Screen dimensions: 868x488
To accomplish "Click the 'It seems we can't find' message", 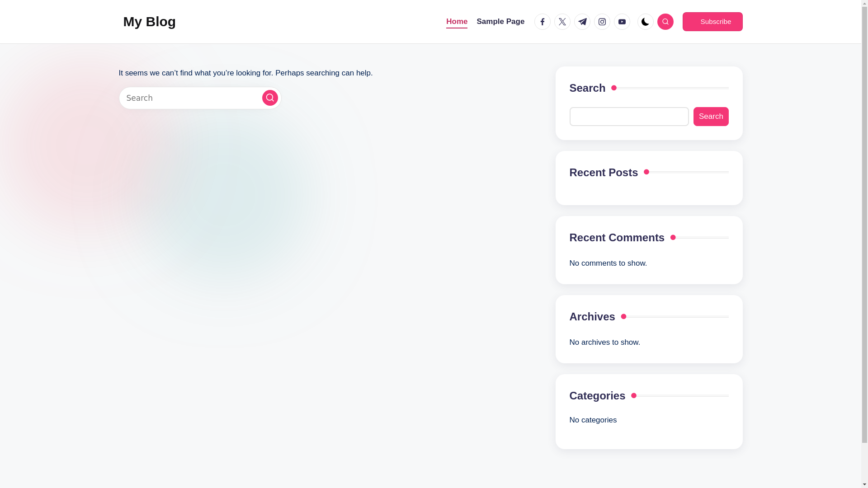I will point(245,73).
